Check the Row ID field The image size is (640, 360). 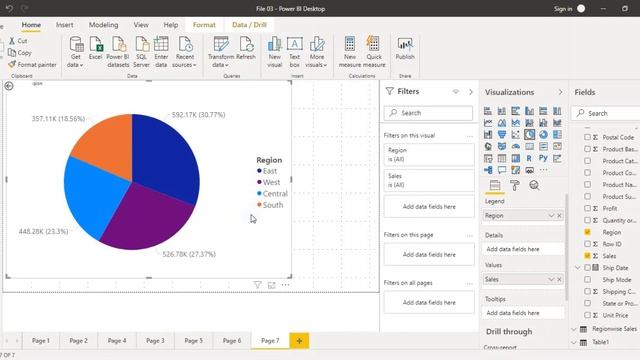(x=587, y=244)
